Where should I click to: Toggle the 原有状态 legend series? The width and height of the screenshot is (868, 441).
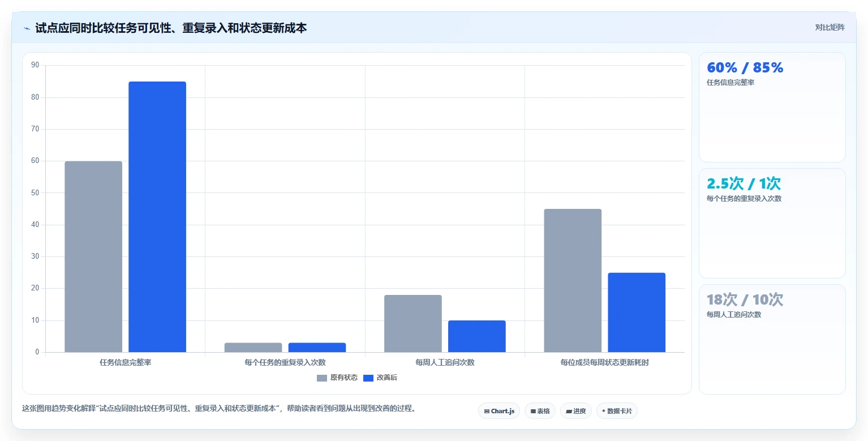[337, 378]
